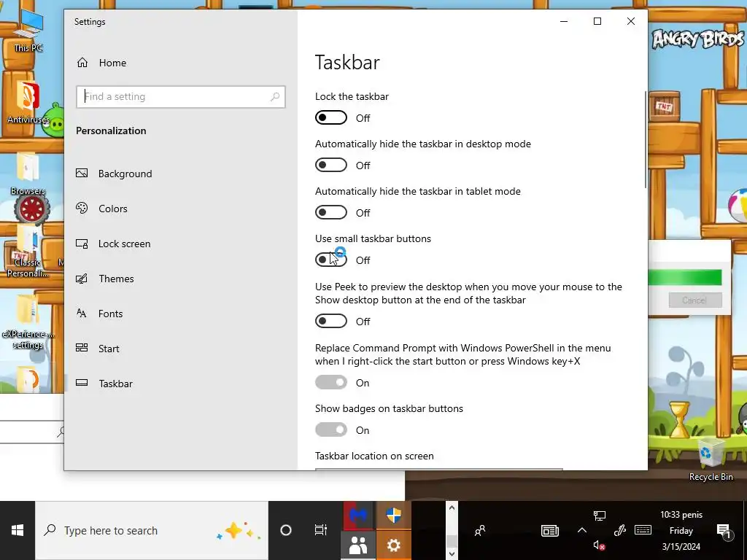Open Windows Ink Workspace pen icon
The width and height of the screenshot is (747, 560).
620,530
